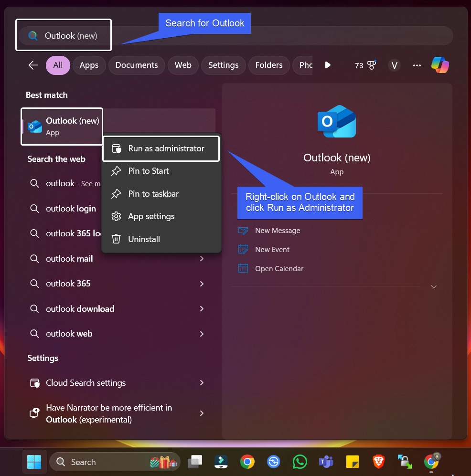The image size is (471, 476).
Task: Switch to the Settings filter tab
Action: pos(224,65)
